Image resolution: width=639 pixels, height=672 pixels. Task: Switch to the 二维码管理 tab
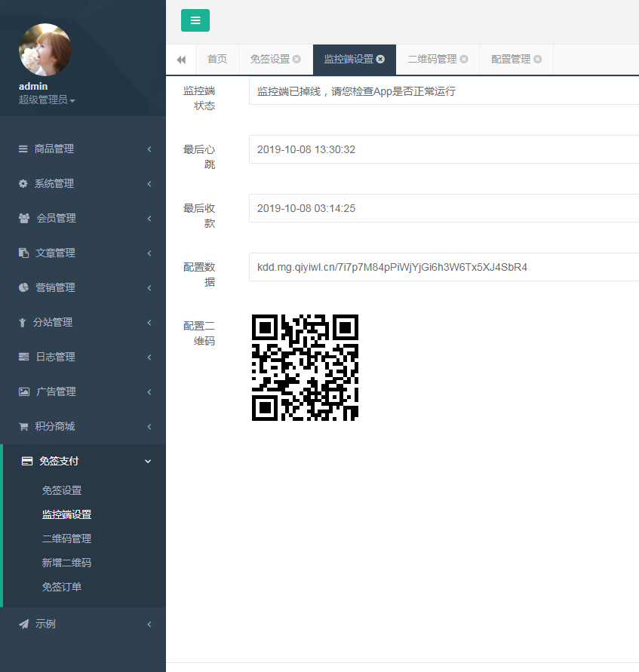point(432,59)
